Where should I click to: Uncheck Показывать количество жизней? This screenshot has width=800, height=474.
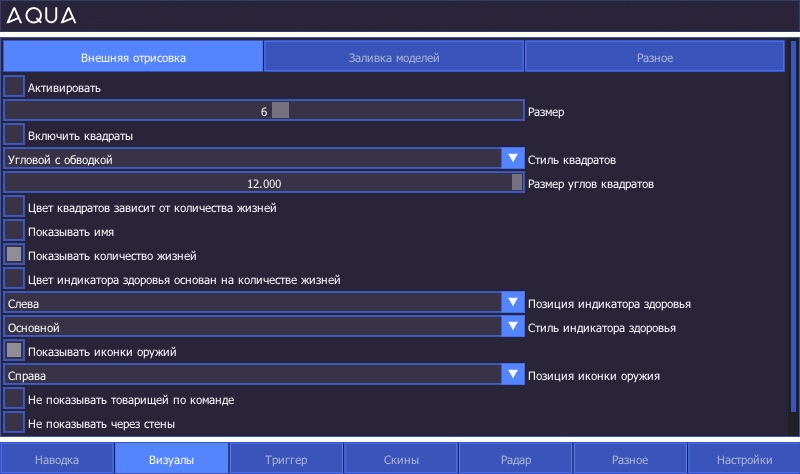click(x=14, y=255)
